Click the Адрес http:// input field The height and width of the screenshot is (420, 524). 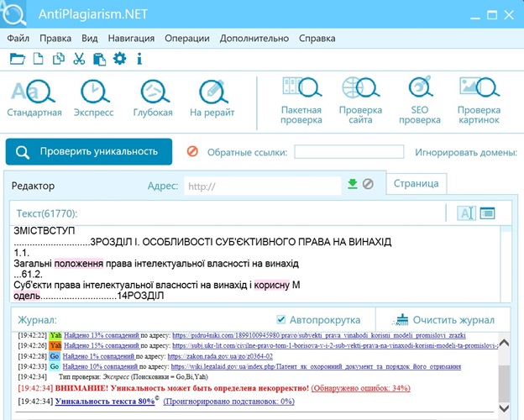[262, 186]
